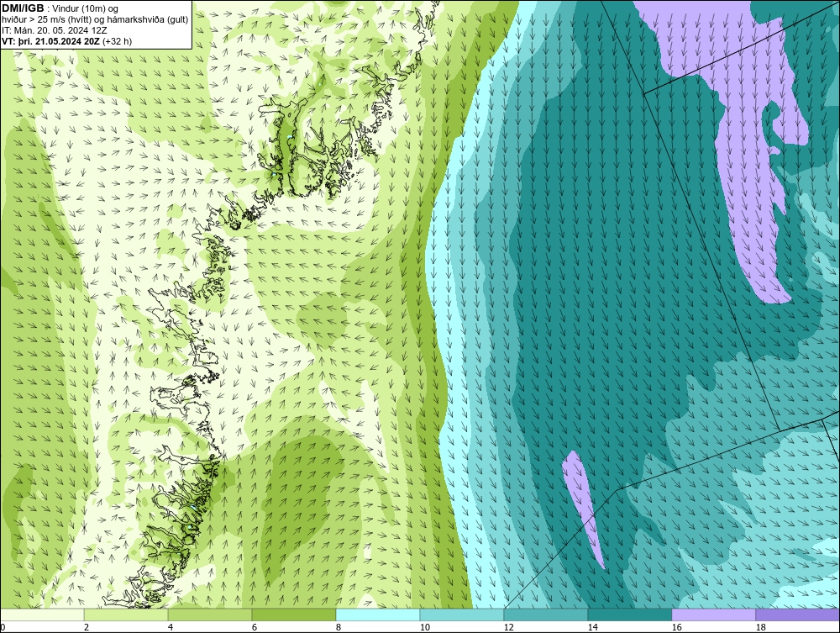
Task: Click the legend label '12'
Action: [508, 627]
